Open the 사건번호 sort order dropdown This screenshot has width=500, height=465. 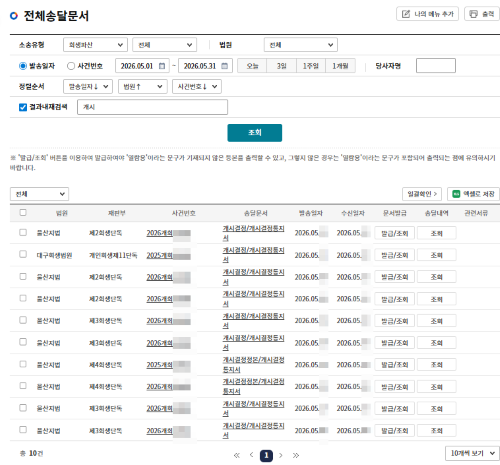point(197,87)
